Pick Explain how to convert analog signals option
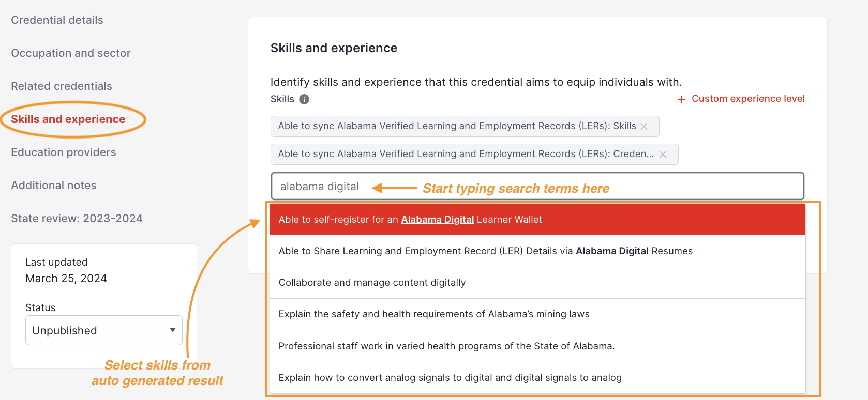This screenshot has height=400, width=868. click(x=537, y=378)
